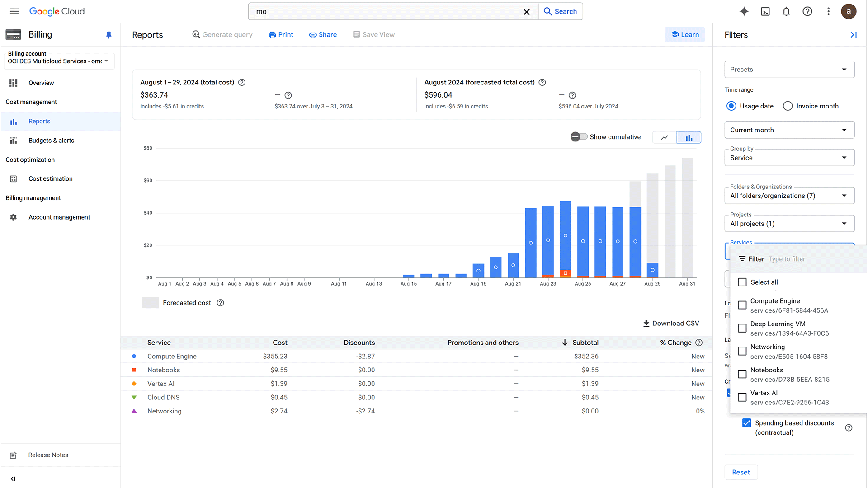This screenshot has height=488, width=868.
Task: Go to Budgets & alerts in sidebar
Action: tap(51, 141)
